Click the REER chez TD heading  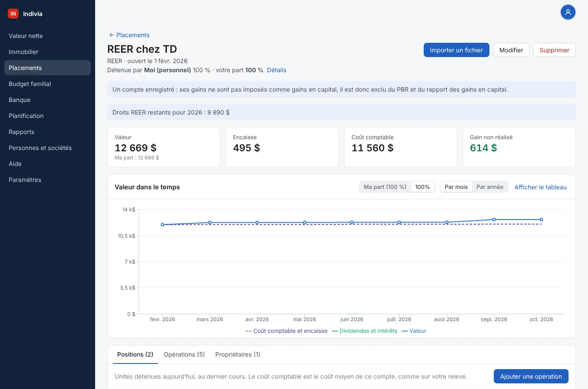(142, 49)
